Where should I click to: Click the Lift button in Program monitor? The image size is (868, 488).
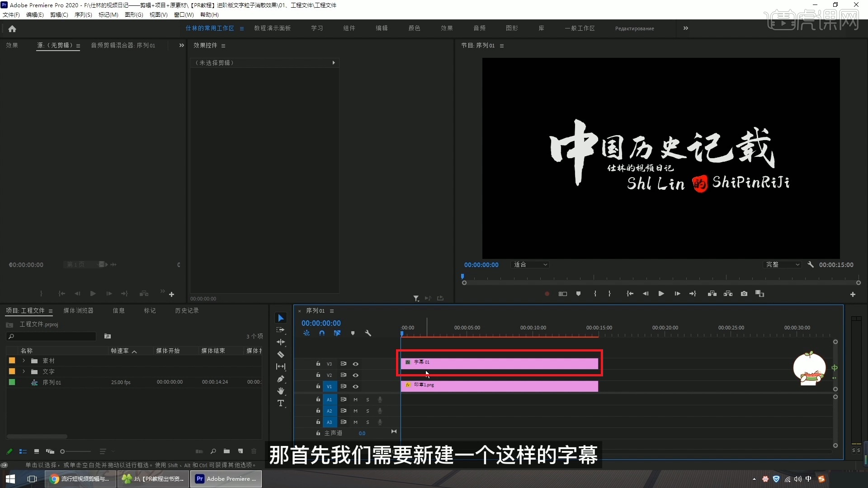[712, 294]
